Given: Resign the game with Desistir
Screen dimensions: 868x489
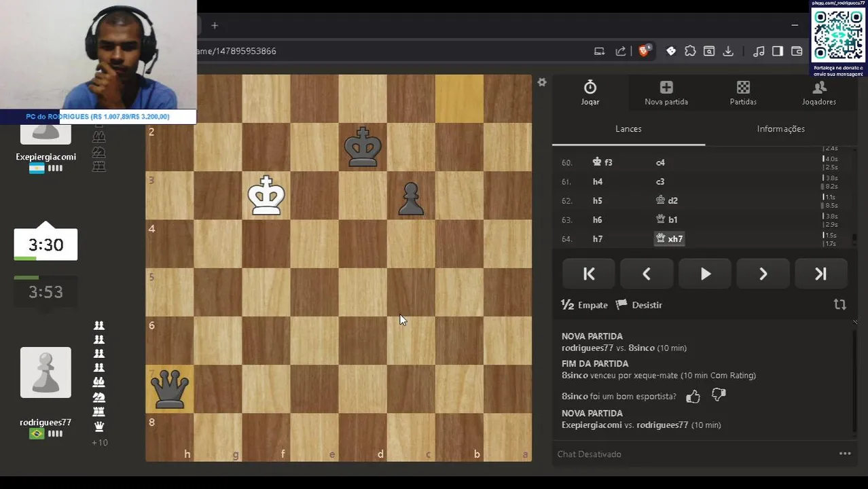Looking at the screenshot, I should [x=639, y=305].
